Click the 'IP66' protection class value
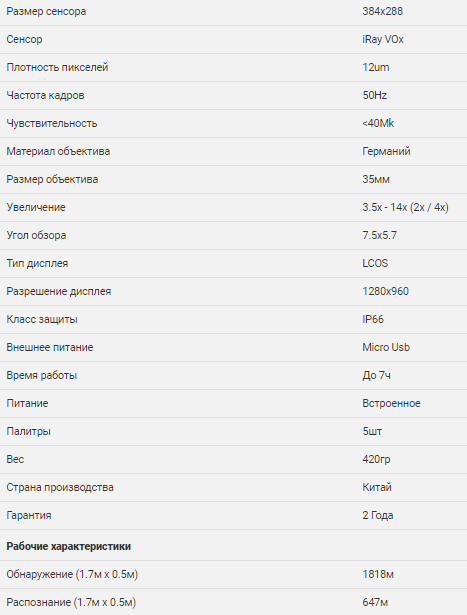Viewport: 467px width, 615px height. (x=373, y=319)
